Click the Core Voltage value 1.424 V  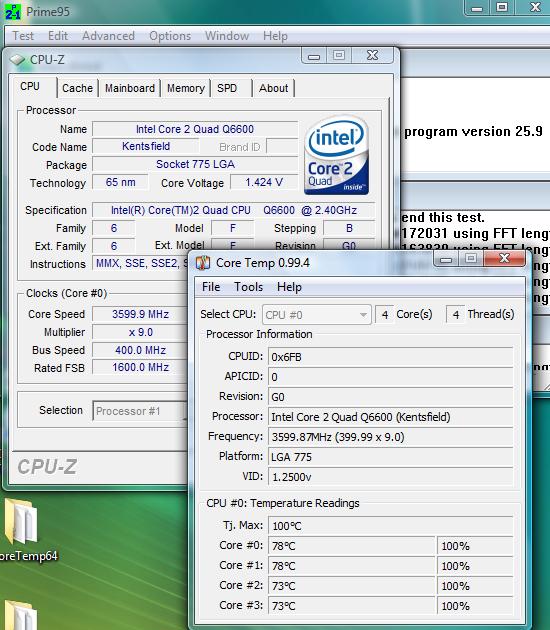point(264,182)
